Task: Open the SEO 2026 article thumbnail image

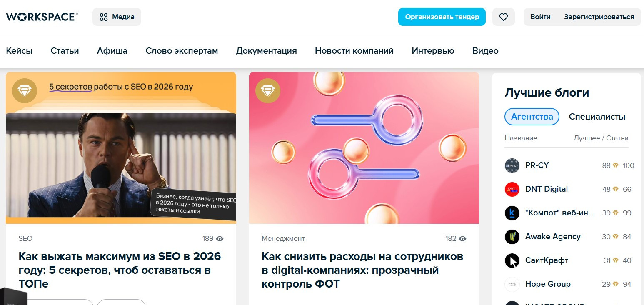Action: (121, 148)
